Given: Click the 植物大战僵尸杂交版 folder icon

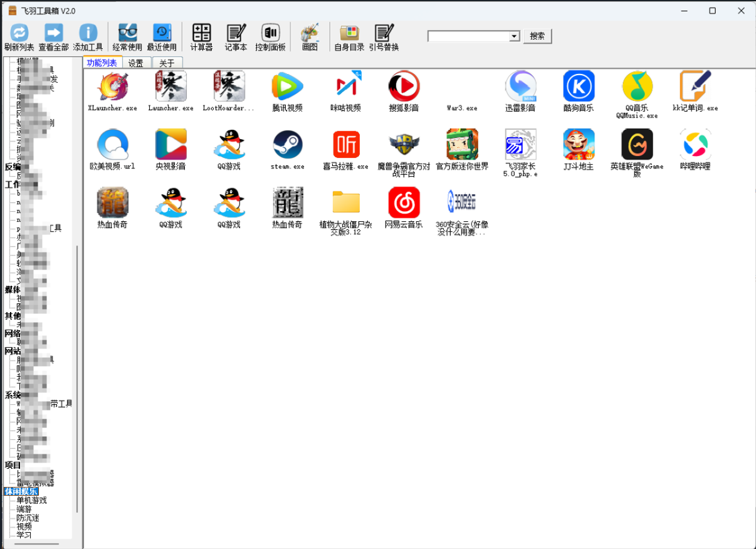Looking at the screenshot, I should pyautogui.click(x=346, y=203).
